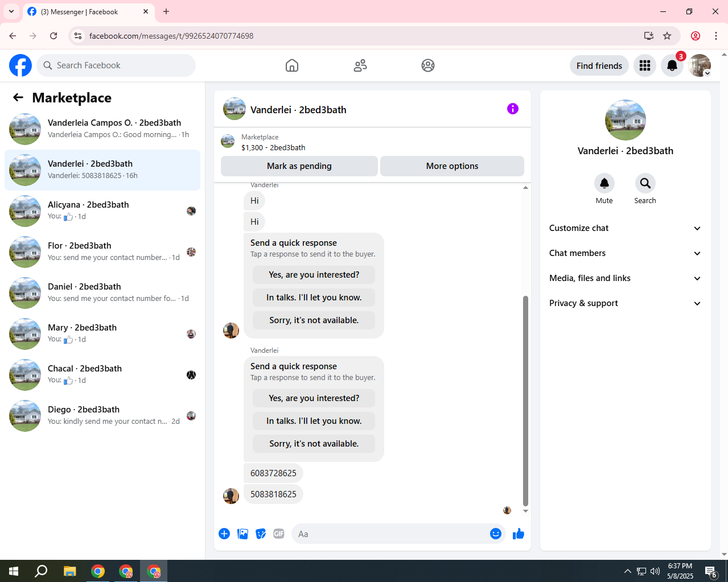The height and width of the screenshot is (582, 728).
Task: Bookmark this page star icon
Action: (667, 36)
